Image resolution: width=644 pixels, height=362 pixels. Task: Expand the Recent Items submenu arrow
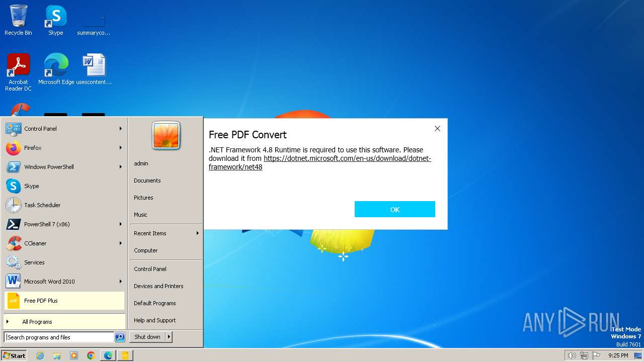[x=198, y=233]
